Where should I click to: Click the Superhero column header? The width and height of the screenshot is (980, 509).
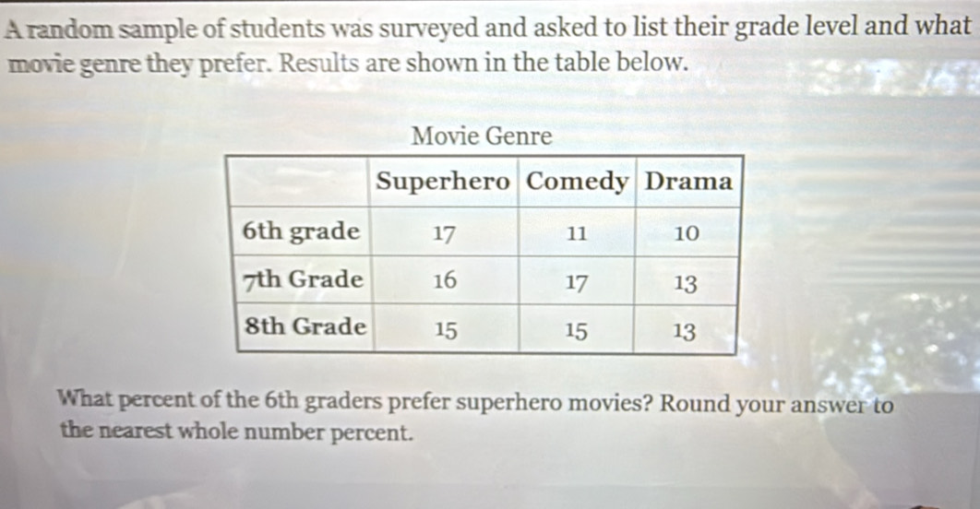point(444,182)
